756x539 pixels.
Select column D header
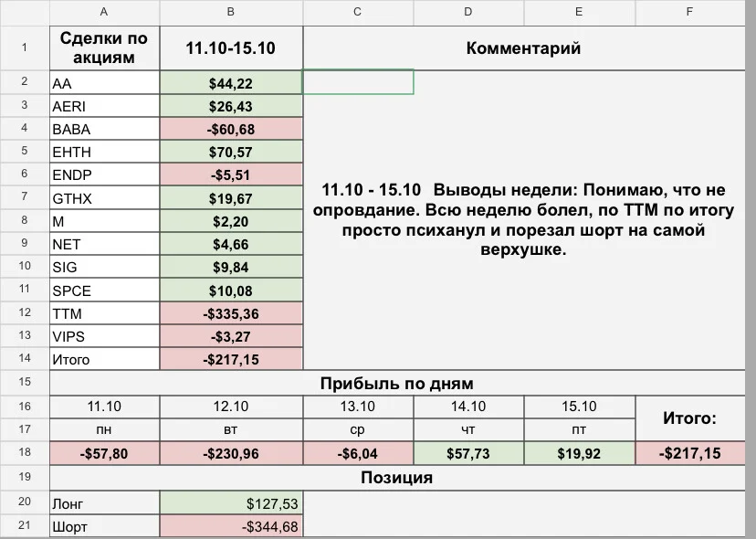click(x=468, y=12)
